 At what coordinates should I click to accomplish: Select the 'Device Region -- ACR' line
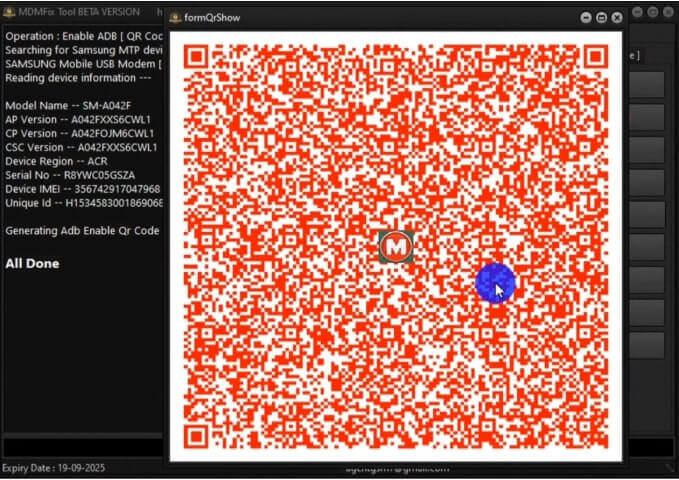tap(56, 161)
